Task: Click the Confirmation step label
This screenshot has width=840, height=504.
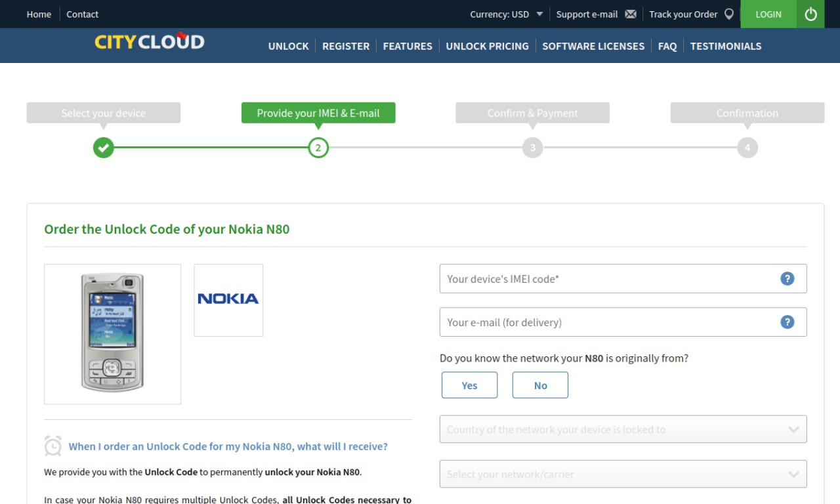Action: pos(747,113)
